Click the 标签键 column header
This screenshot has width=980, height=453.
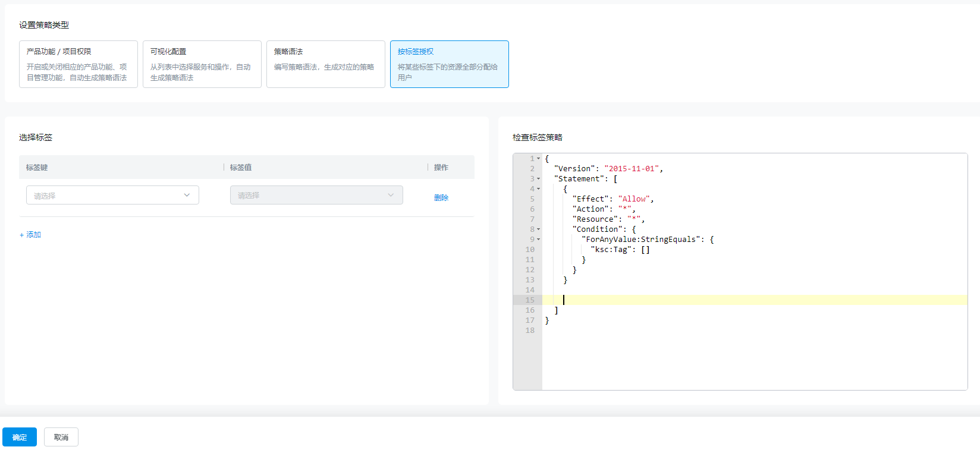pyautogui.click(x=37, y=168)
